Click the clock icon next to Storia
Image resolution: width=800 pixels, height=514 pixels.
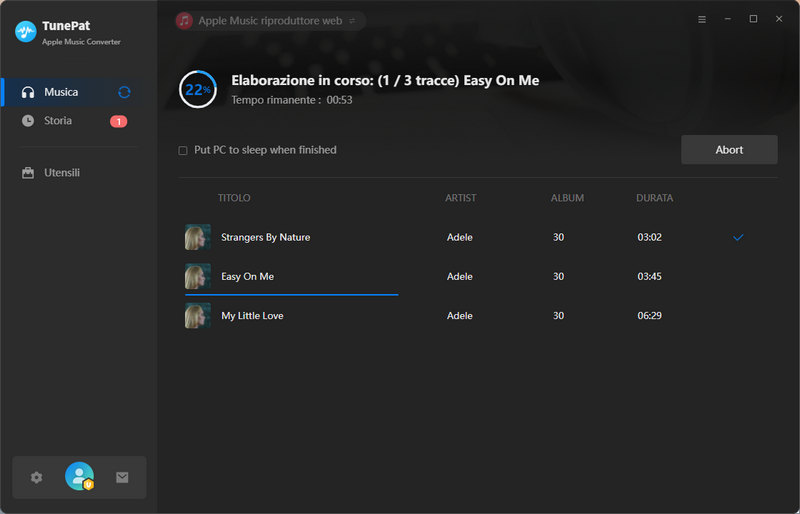(x=28, y=120)
